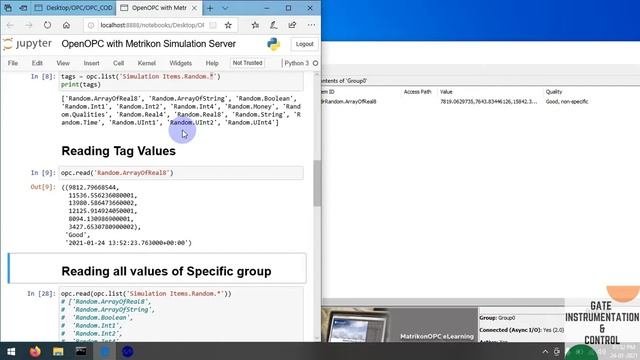Click output value 9812.79668544
Image resolution: width=640 pixels, height=360 pixels.
[x=93, y=187]
